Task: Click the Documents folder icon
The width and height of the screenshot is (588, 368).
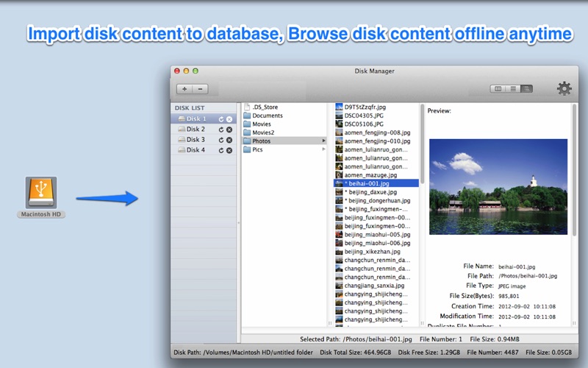Action: (x=247, y=116)
